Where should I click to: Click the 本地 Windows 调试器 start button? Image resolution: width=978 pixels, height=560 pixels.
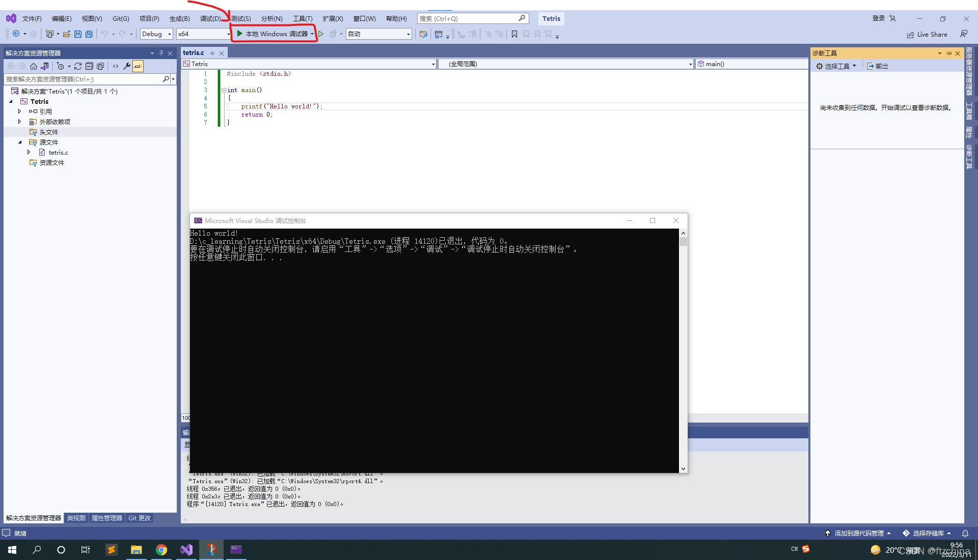[273, 34]
